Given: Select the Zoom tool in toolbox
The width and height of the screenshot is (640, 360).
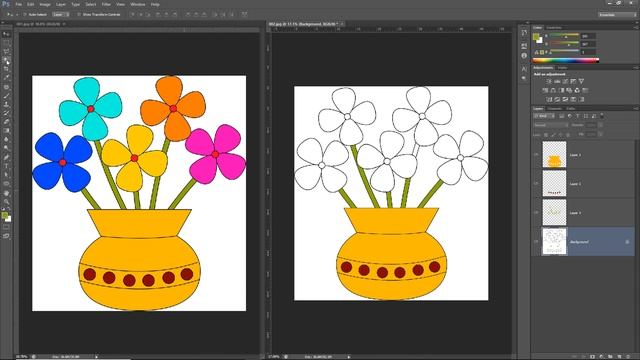Looking at the screenshot, I should [x=6, y=202].
